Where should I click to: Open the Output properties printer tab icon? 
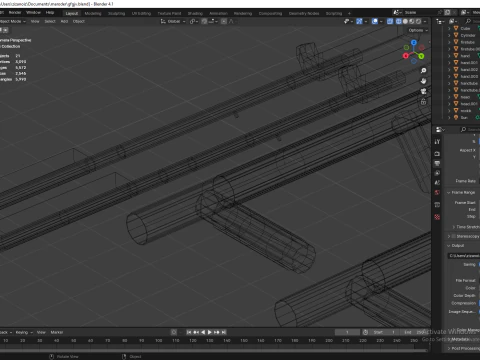pyautogui.click(x=437, y=163)
